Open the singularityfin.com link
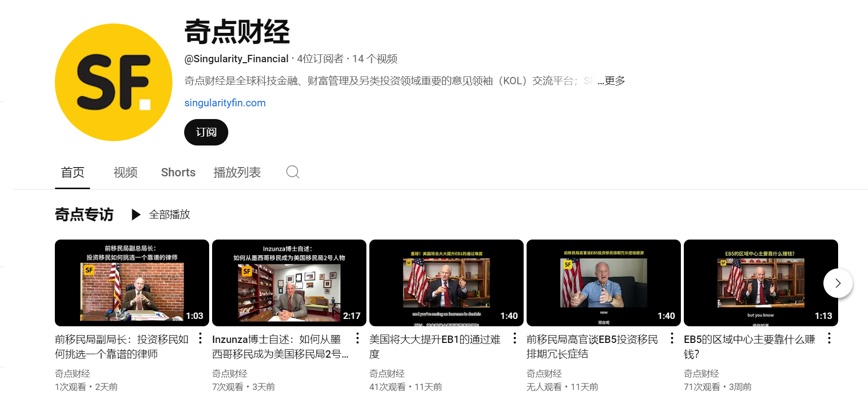 tap(225, 103)
